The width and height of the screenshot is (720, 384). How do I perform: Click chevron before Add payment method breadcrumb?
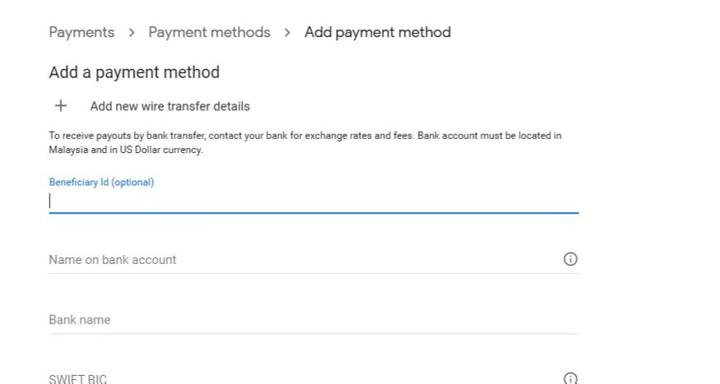pos(287,33)
